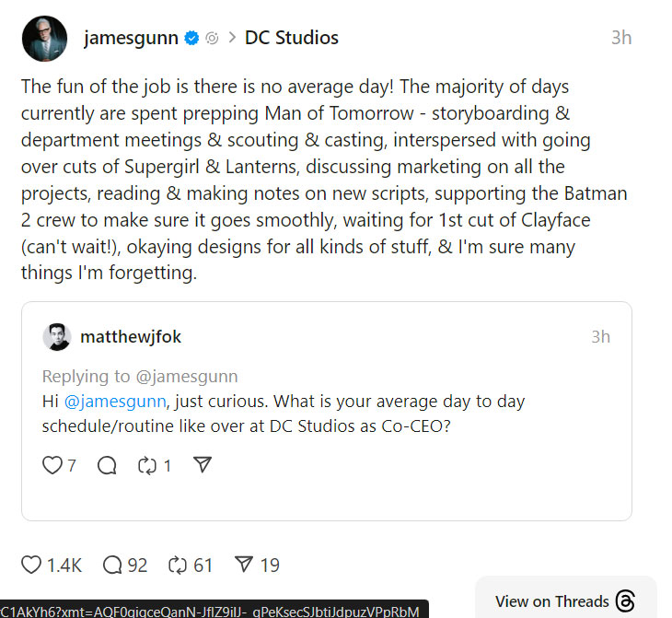The image size is (672, 618).
Task: Open replies on the main post
Action: click(x=113, y=565)
